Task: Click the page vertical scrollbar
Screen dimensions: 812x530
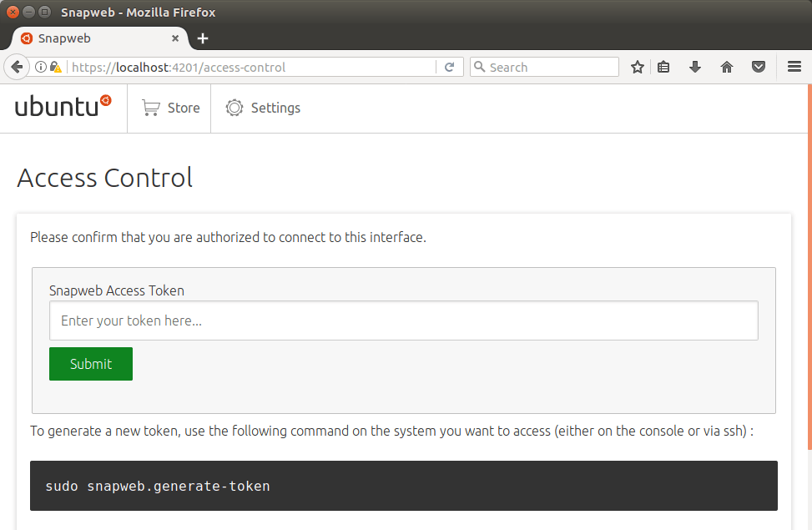Action: pos(809,267)
